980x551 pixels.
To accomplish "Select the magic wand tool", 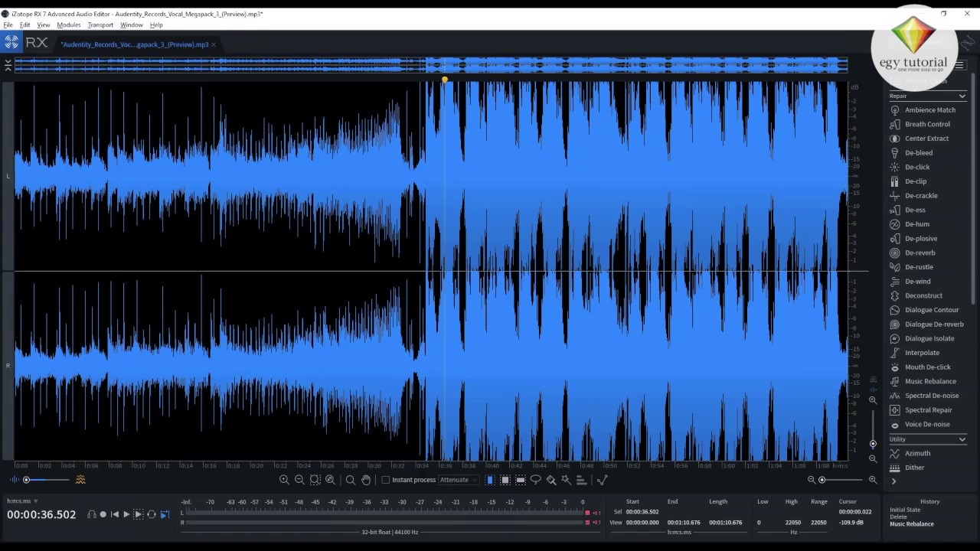I will point(567,480).
